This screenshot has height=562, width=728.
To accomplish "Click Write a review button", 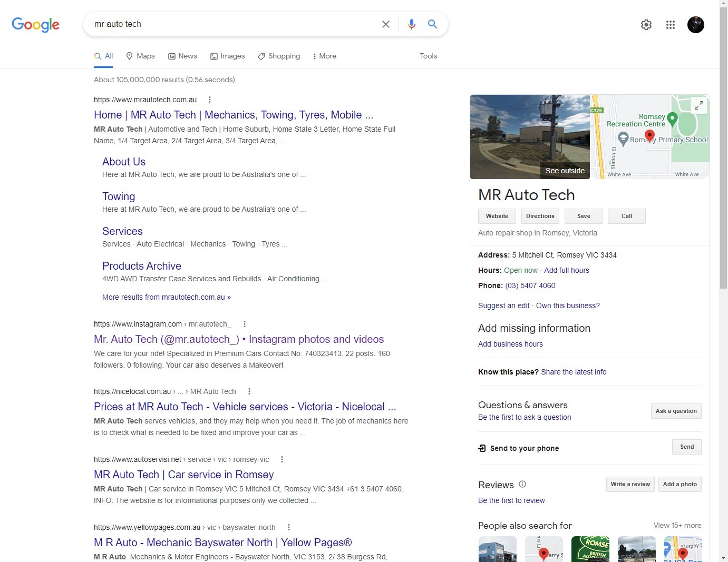I will coord(630,484).
